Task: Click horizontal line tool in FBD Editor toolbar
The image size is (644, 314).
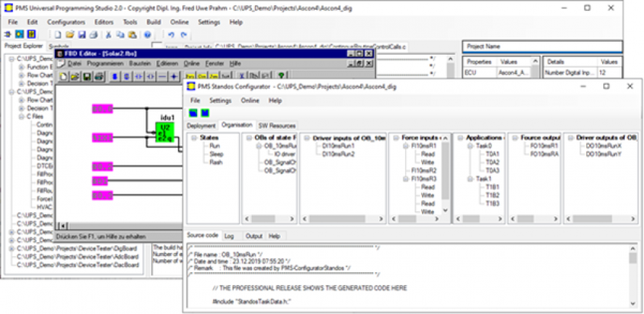Action: tap(163, 77)
